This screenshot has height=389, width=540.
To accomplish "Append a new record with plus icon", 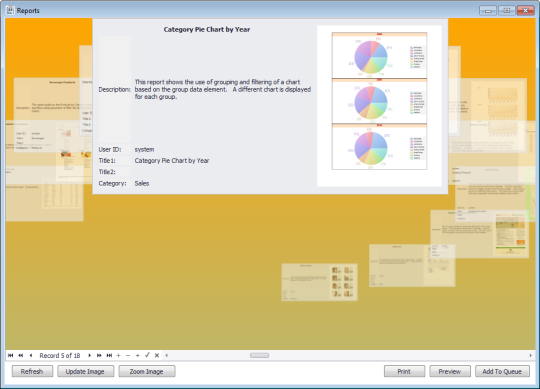I will [118, 355].
